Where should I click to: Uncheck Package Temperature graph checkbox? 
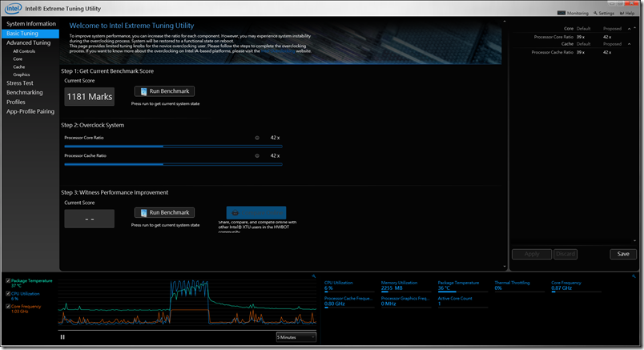pyautogui.click(x=8, y=281)
